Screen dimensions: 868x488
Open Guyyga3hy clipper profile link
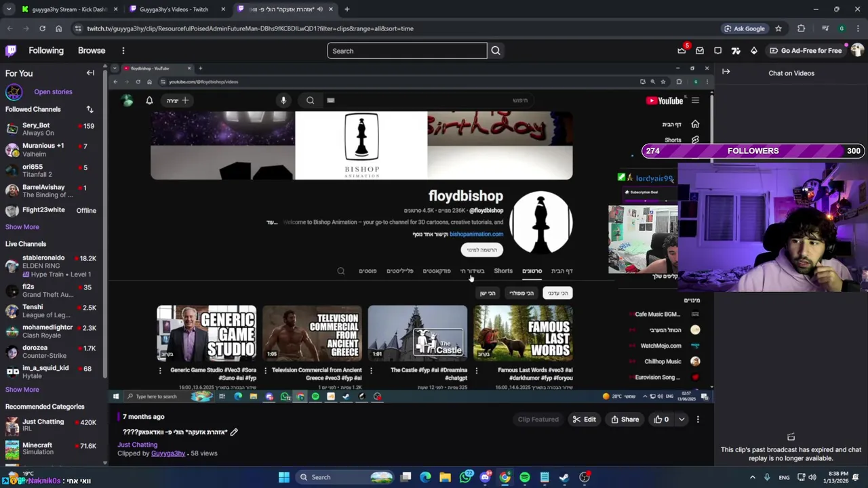click(168, 453)
